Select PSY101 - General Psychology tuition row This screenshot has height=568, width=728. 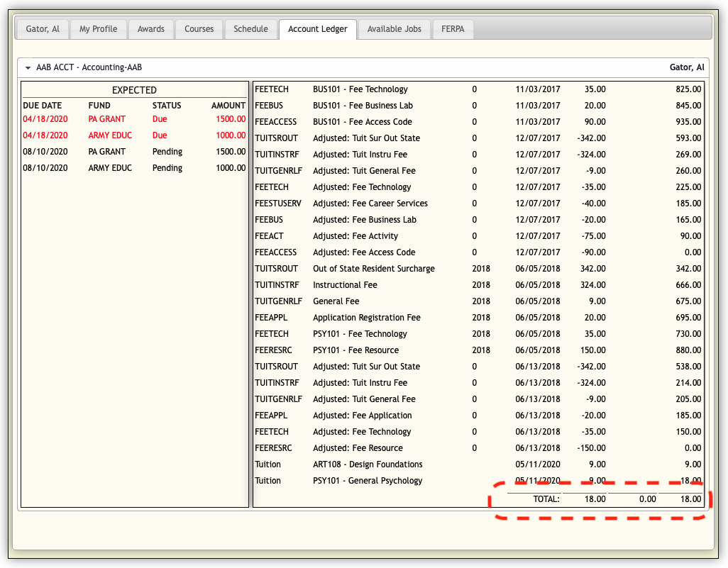click(x=478, y=481)
